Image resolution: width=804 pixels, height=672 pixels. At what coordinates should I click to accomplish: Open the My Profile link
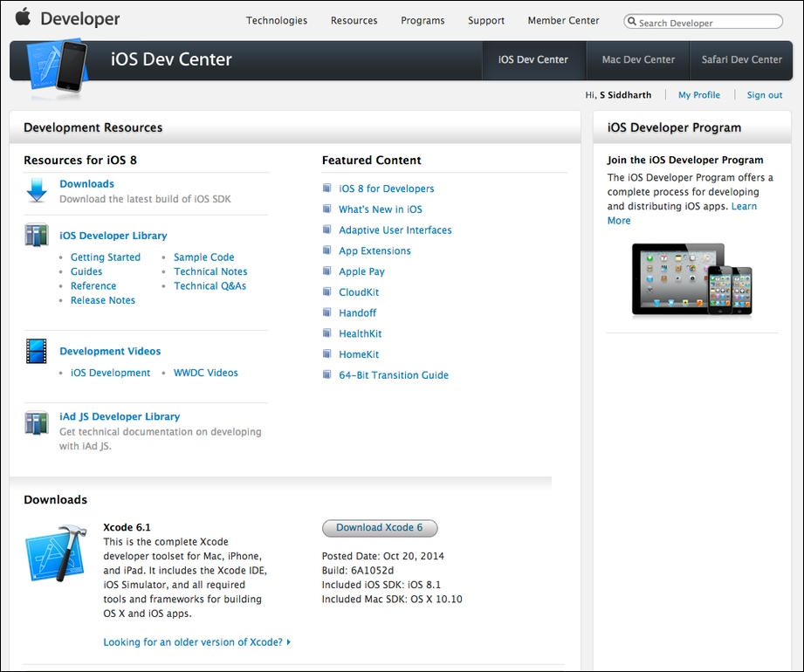point(699,95)
